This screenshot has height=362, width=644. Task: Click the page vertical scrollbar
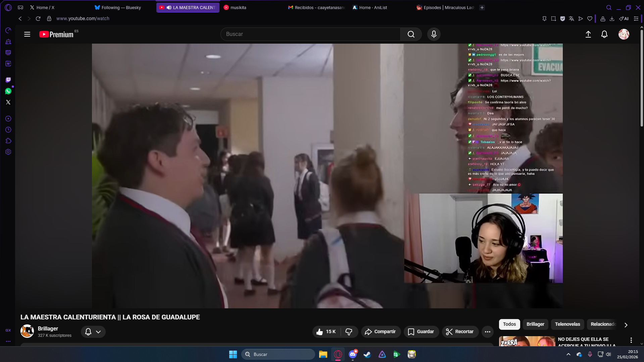tap(642, 78)
